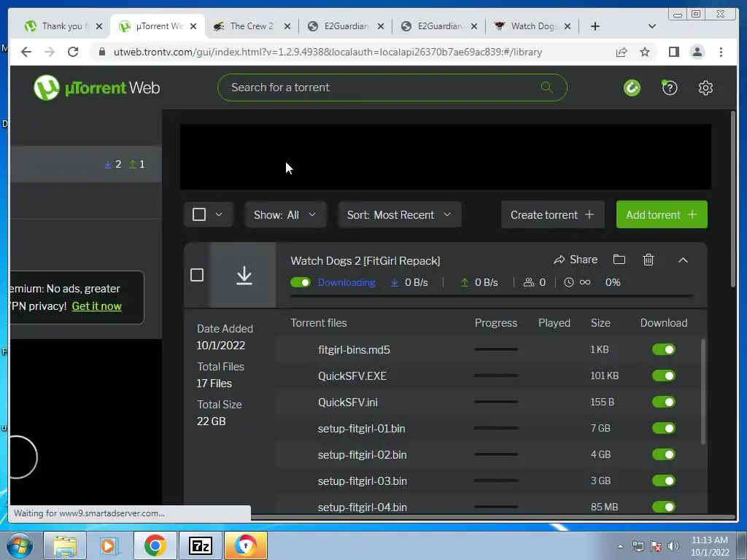
Task: Disable download of QuickSFV.EXE
Action: pyautogui.click(x=664, y=376)
